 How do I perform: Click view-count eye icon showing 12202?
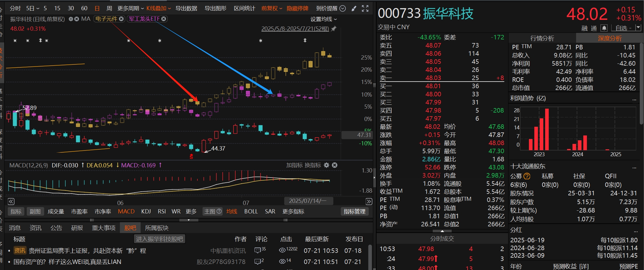point(282,250)
